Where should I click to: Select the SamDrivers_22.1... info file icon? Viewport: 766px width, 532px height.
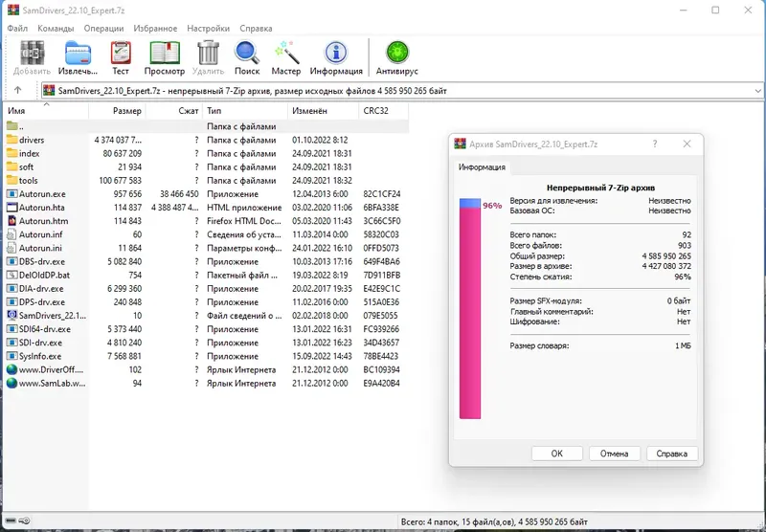click(x=11, y=316)
